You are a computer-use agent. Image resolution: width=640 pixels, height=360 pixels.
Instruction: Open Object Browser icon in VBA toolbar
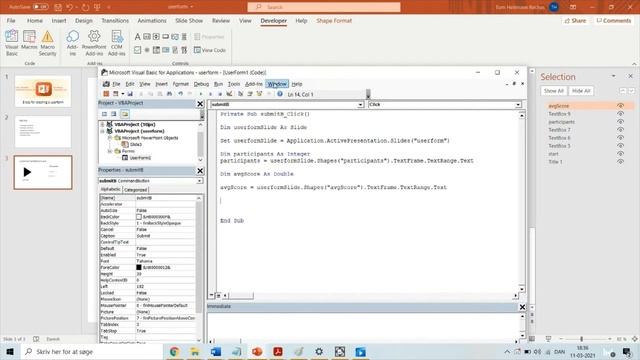tap(259, 94)
